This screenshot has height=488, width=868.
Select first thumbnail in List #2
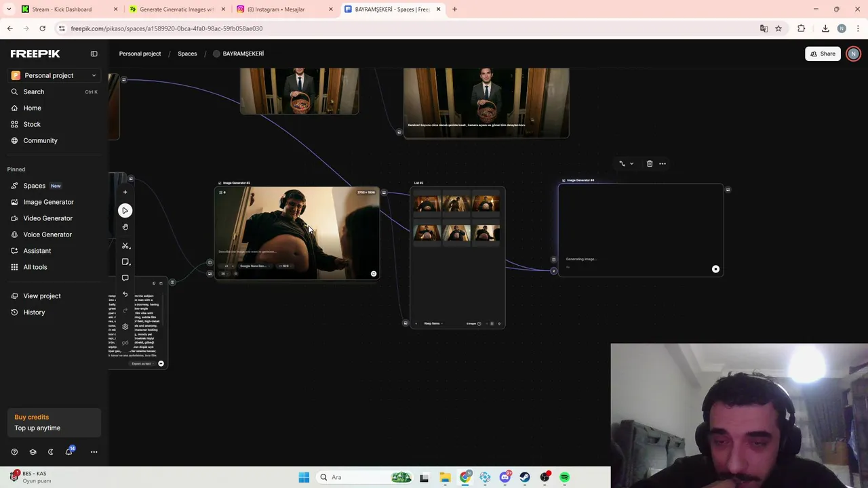427,203
